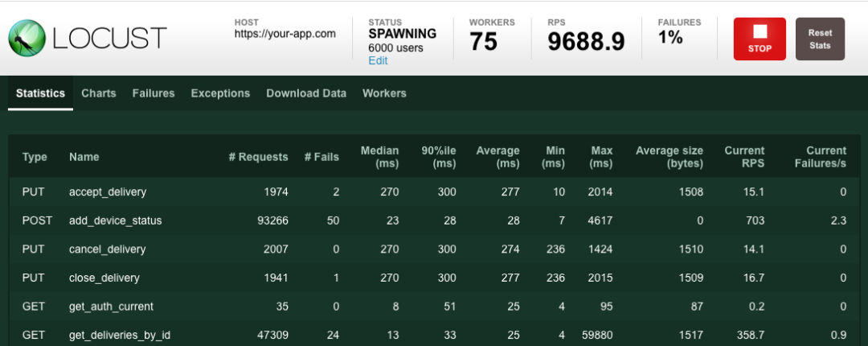Viewport: 868px width, 346px height.
Task: Switch to the Charts tab
Action: tap(98, 93)
